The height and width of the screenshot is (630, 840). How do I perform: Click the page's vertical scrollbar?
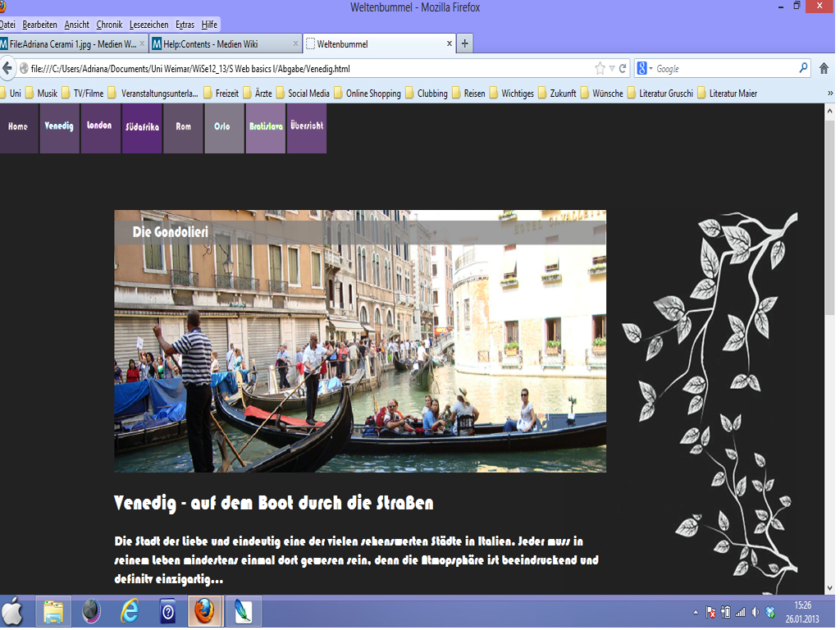pos(829,246)
